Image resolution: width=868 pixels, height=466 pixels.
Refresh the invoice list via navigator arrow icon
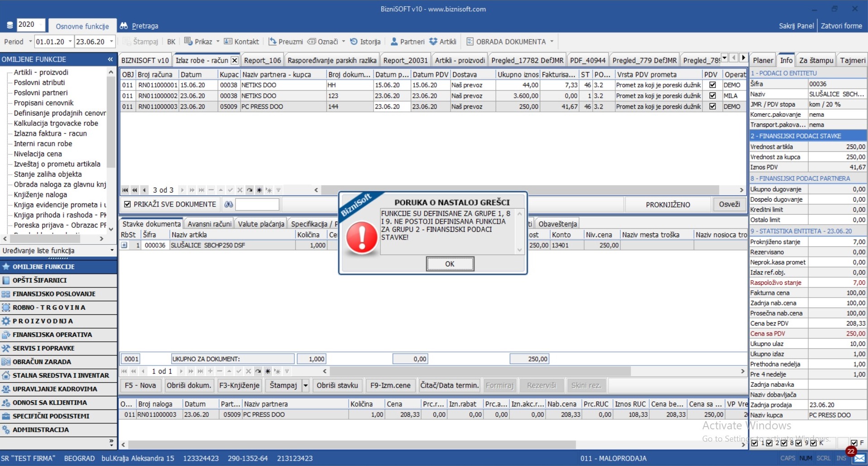point(249,190)
